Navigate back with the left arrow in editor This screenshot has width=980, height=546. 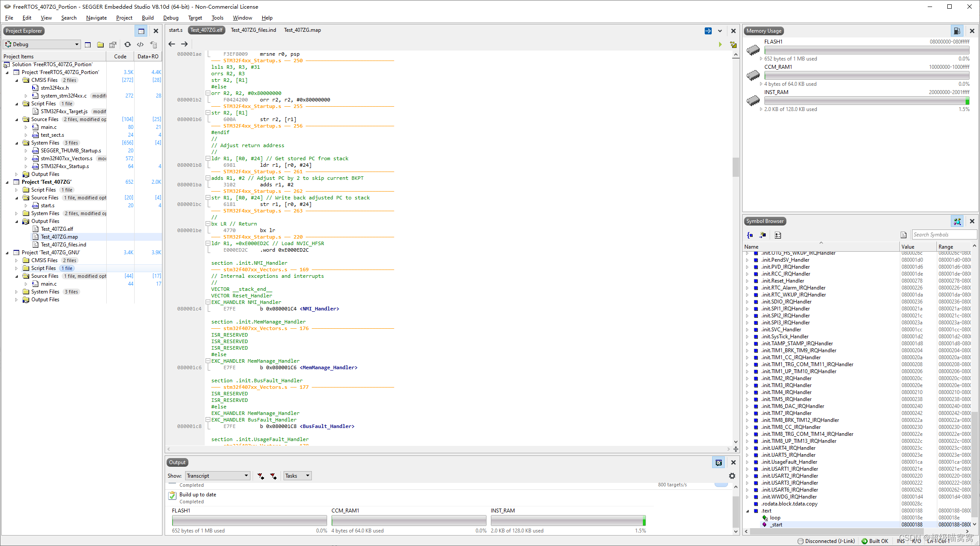tap(172, 44)
